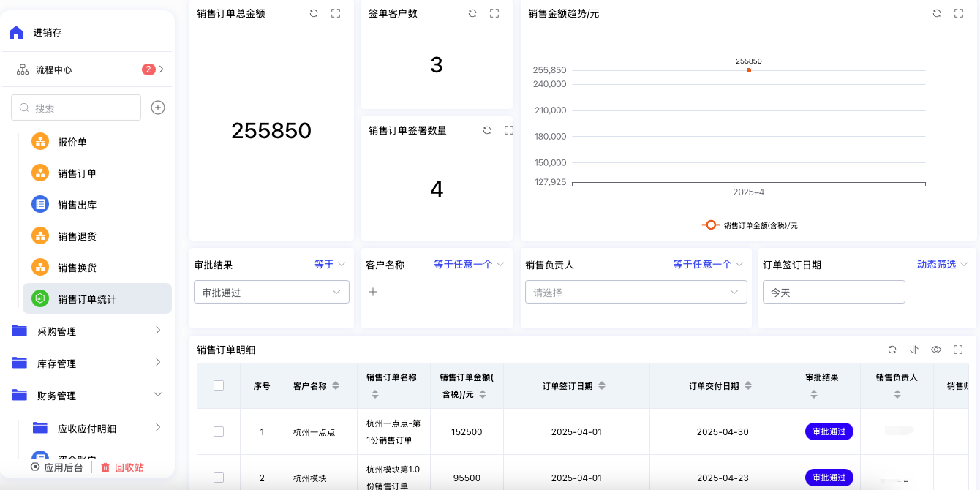Click the green 销售订单统计 icon

[40, 298]
